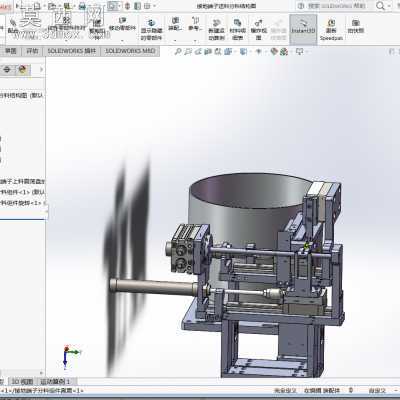The width and height of the screenshot is (400, 400).
Task: Switch to the 3D Views bottom tab
Action: 22,381
